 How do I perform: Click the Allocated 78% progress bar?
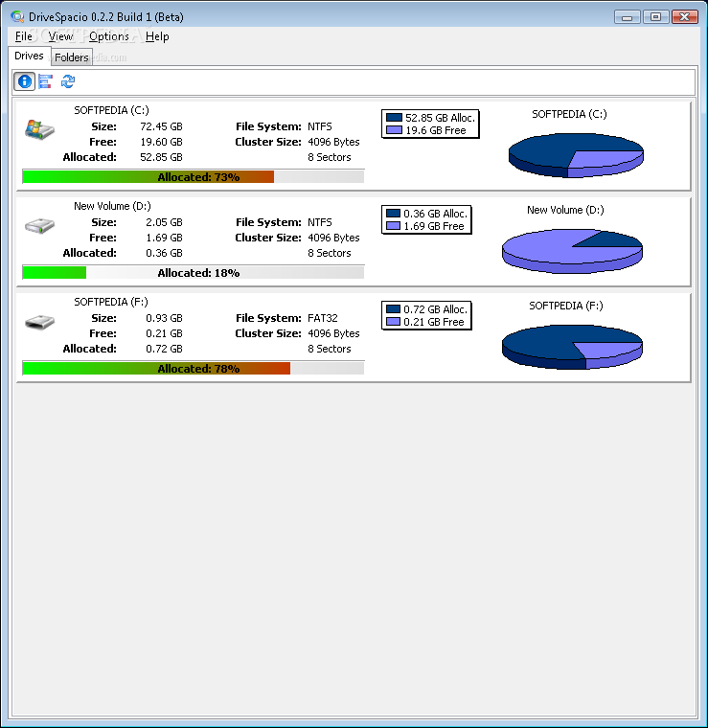194,369
